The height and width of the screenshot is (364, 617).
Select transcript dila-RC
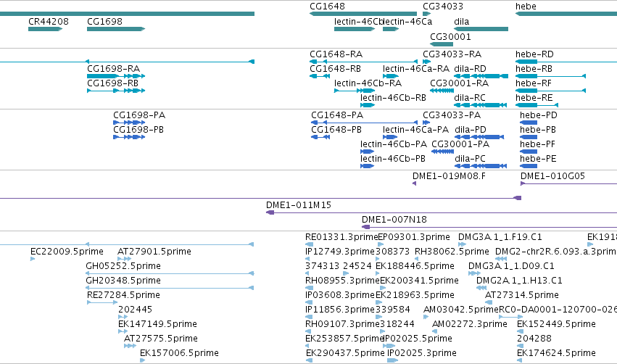480,105
